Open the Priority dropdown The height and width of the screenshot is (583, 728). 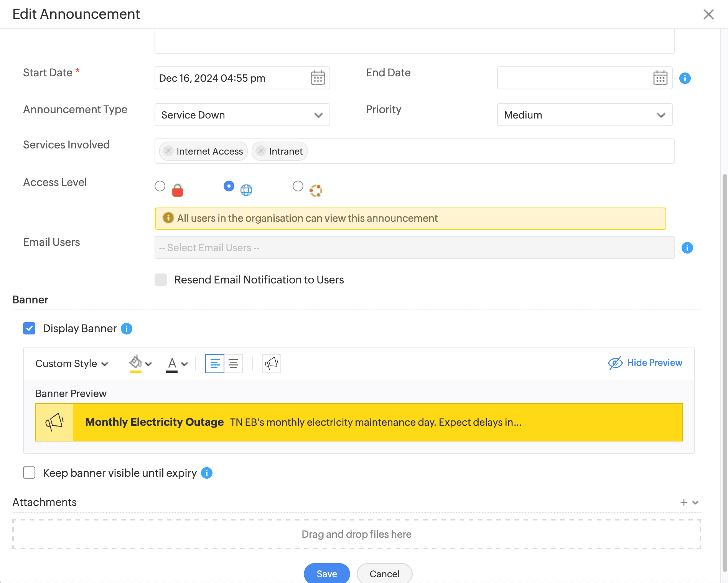coord(584,115)
